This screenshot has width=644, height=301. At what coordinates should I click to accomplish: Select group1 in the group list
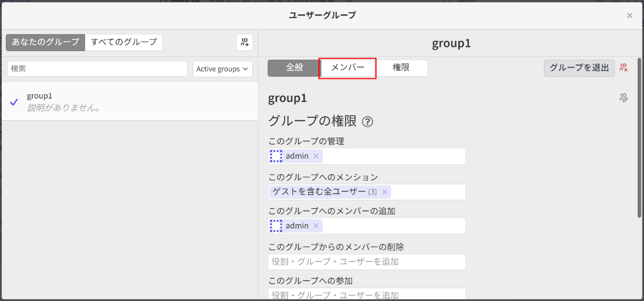[130, 101]
